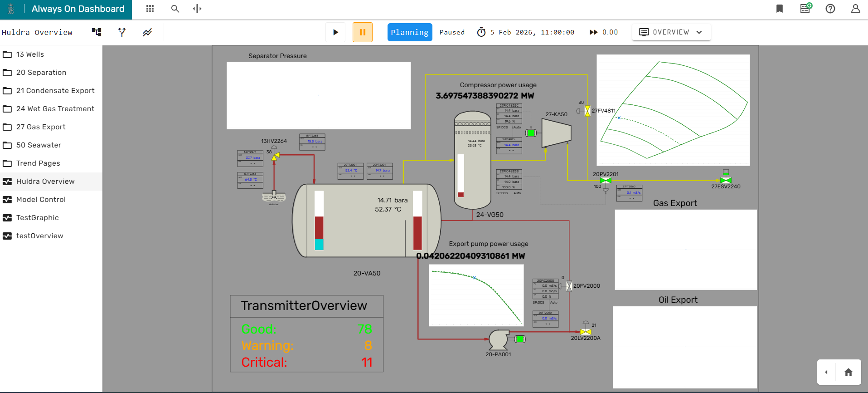Image resolution: width=868 pixels, height=393 pixels.
Task: Click the search magnifier icon
Action: click(x=175, y=9)
